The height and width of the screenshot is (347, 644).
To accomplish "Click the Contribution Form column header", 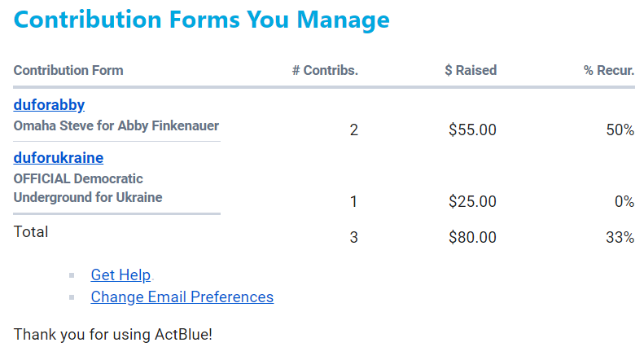I will pos(68,70).
